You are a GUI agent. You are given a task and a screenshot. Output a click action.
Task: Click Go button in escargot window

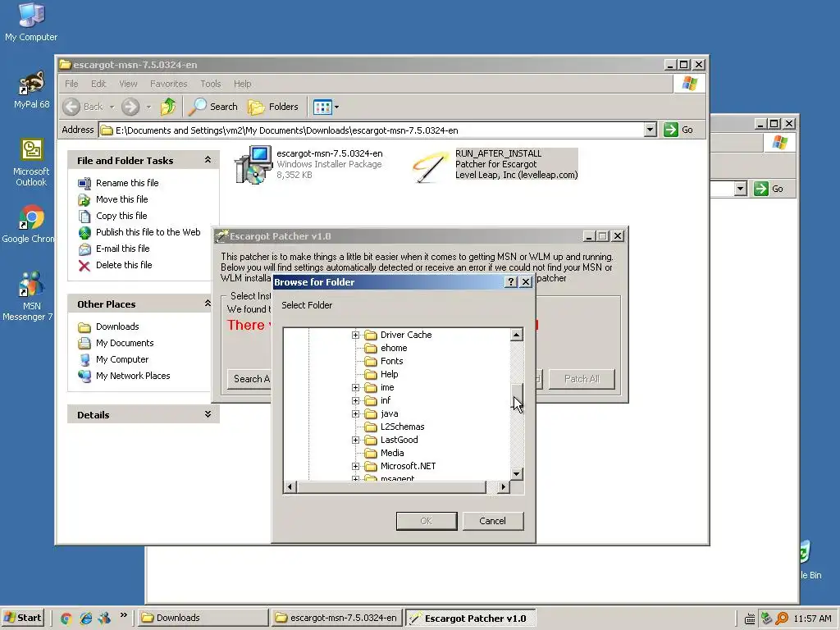point(678,130)
